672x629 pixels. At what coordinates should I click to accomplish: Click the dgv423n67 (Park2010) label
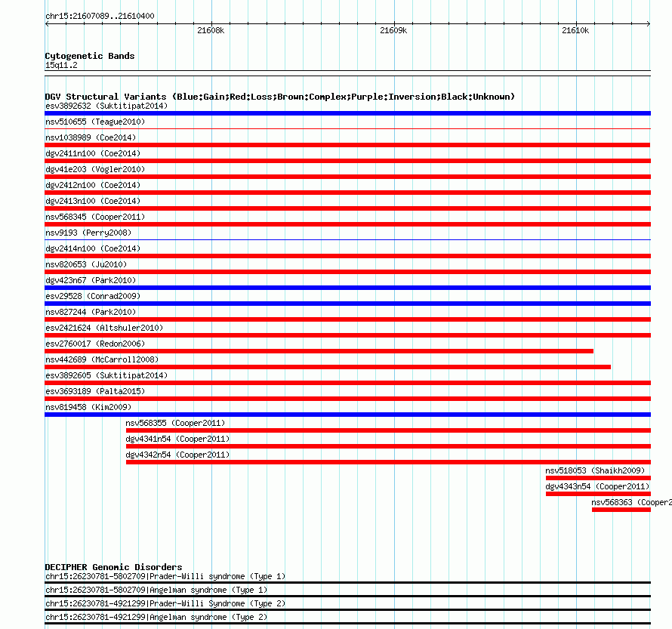(x=91, y=280)
